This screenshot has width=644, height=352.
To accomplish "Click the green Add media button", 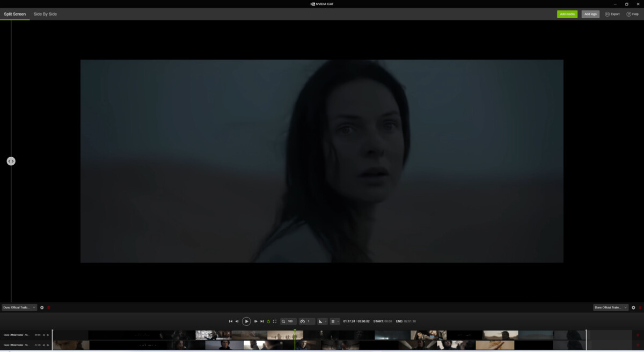I will pos(567,14).
